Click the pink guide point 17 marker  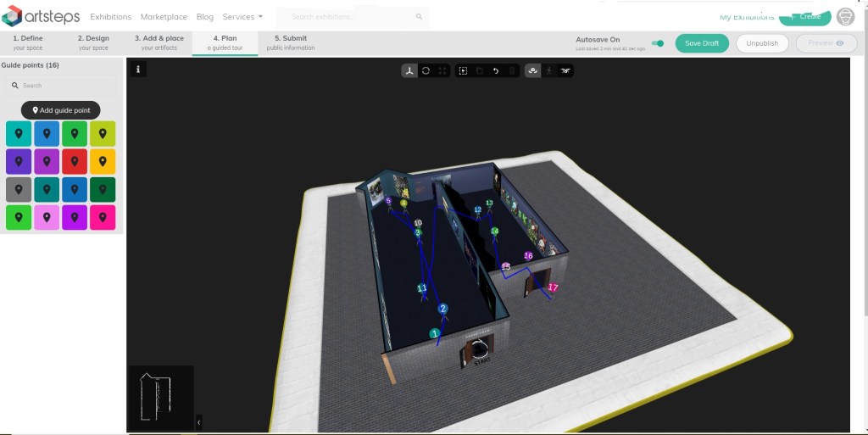pos(553,288)
